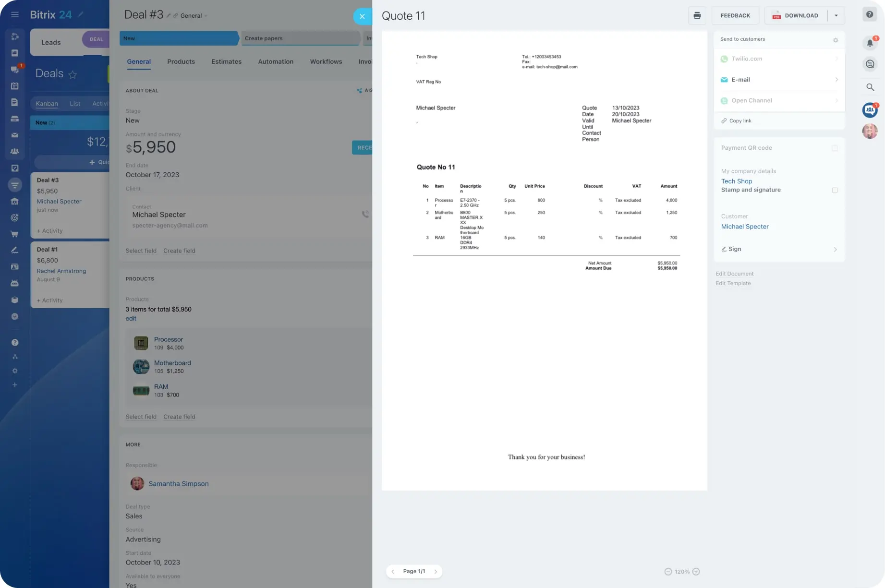Image resolution: width=885 pixels, height=588 pixels.
Task: Enable the Payment QR code checkbox
Action: (x=835, y=148)
